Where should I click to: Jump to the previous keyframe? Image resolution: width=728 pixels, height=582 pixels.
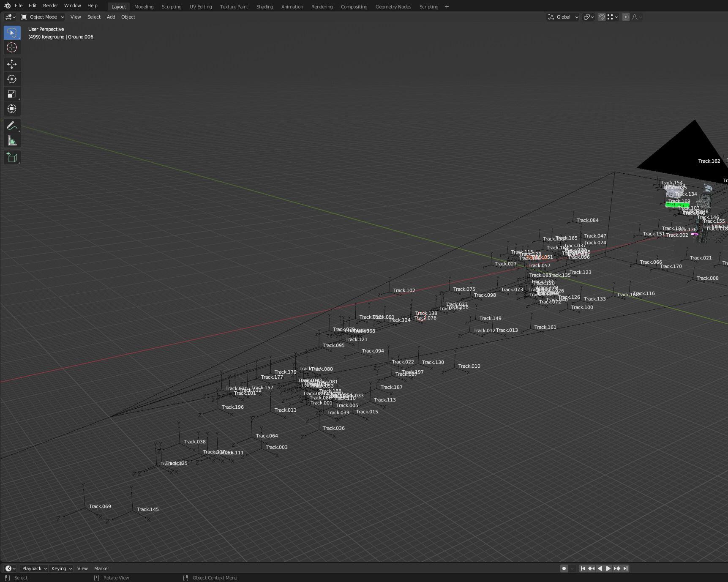[591, 568]
